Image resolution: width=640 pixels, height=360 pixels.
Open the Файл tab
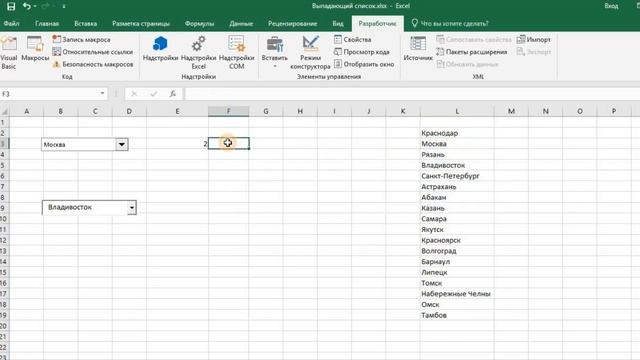[11, 24]
